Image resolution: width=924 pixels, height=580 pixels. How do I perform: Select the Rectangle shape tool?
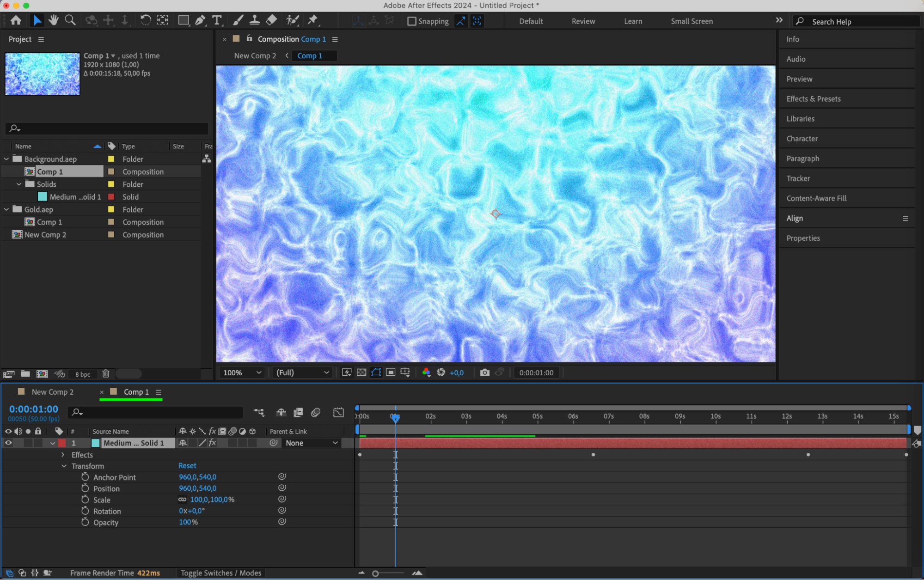(x=184, y=20)
